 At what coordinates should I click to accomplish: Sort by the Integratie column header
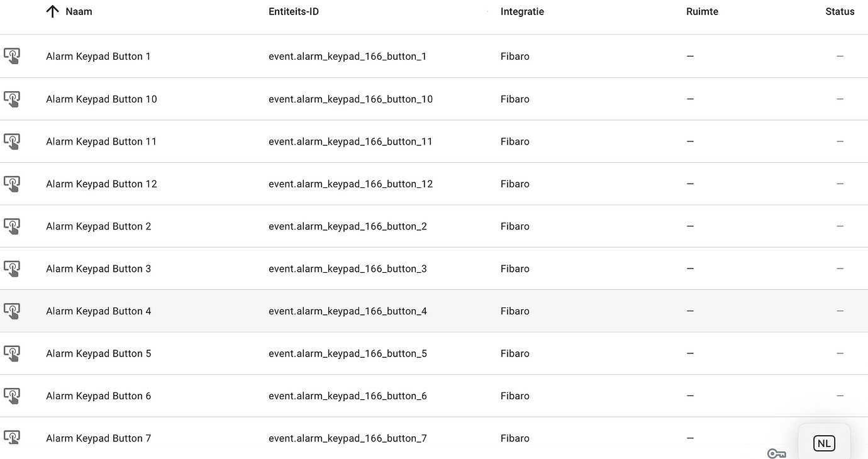[x=522, y=11]
